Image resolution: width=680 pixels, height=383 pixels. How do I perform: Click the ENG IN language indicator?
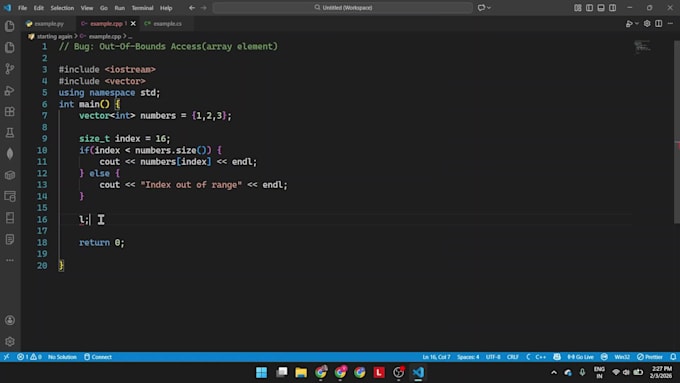point(599,372)
